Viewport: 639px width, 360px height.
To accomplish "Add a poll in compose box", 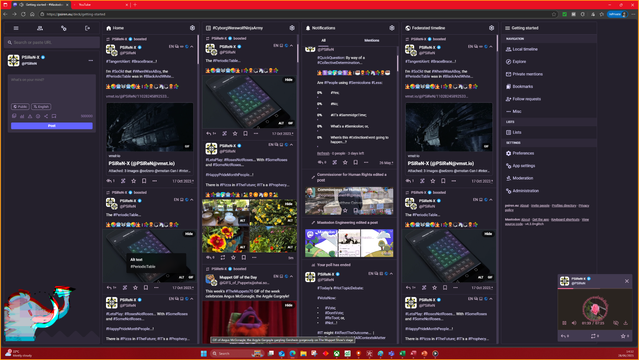I will [22, 116].
